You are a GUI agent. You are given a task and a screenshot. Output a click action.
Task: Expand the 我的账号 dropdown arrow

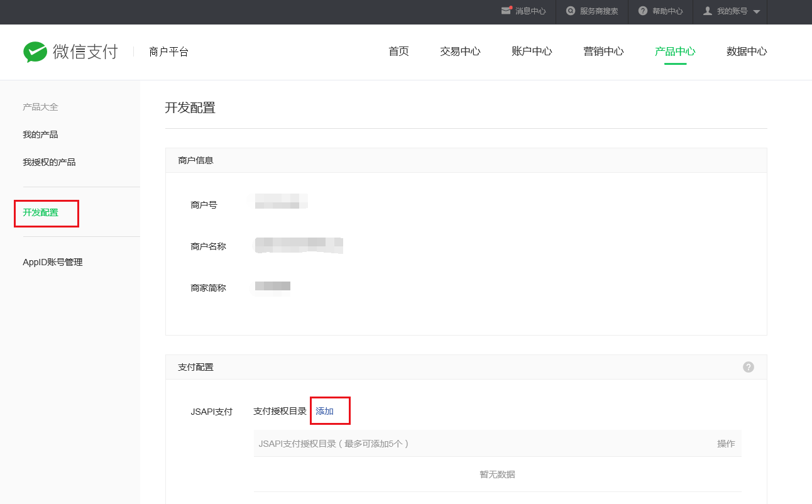pyautogui.click(x=756, y=12)
